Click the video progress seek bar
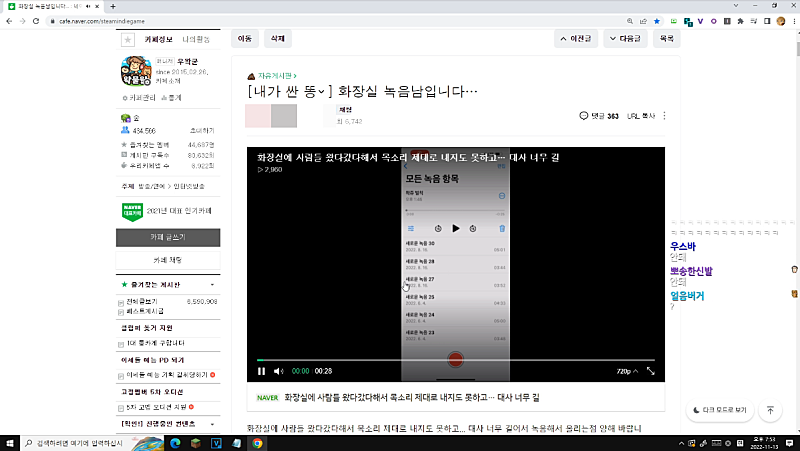 point(455,359)
